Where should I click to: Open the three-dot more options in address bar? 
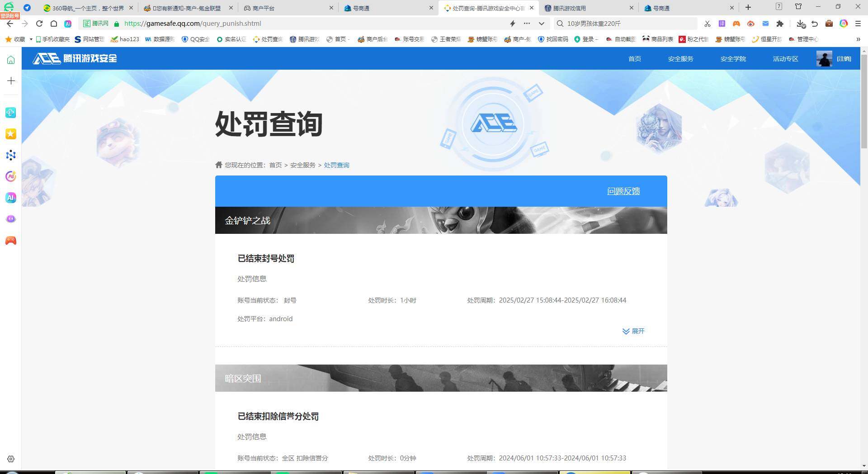[527, 24]
